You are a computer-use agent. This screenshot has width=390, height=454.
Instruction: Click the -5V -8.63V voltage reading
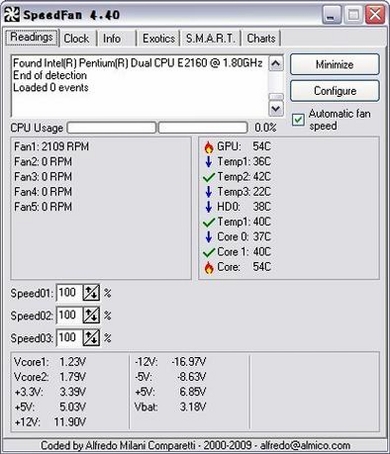coord(170,377)
